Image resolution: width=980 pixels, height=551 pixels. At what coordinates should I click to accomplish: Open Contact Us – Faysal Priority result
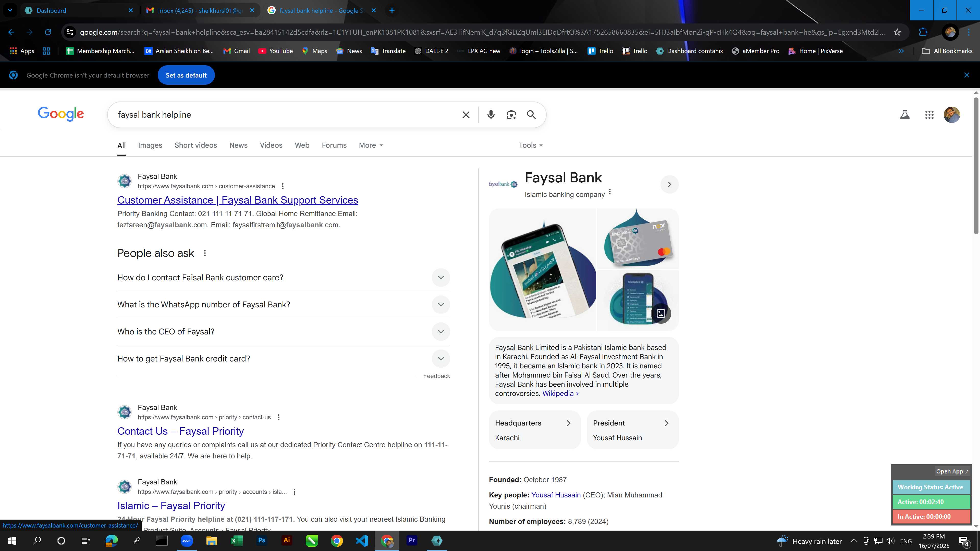click(181, 431)
